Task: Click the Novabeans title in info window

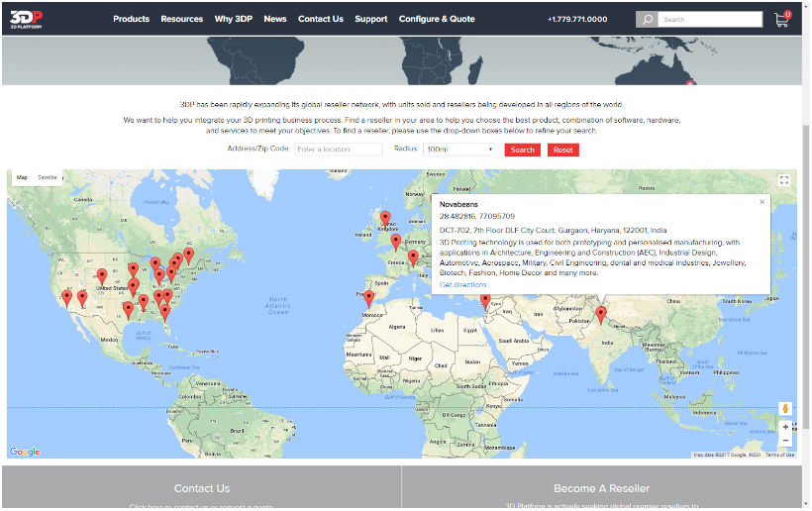Action: (458, 205)
